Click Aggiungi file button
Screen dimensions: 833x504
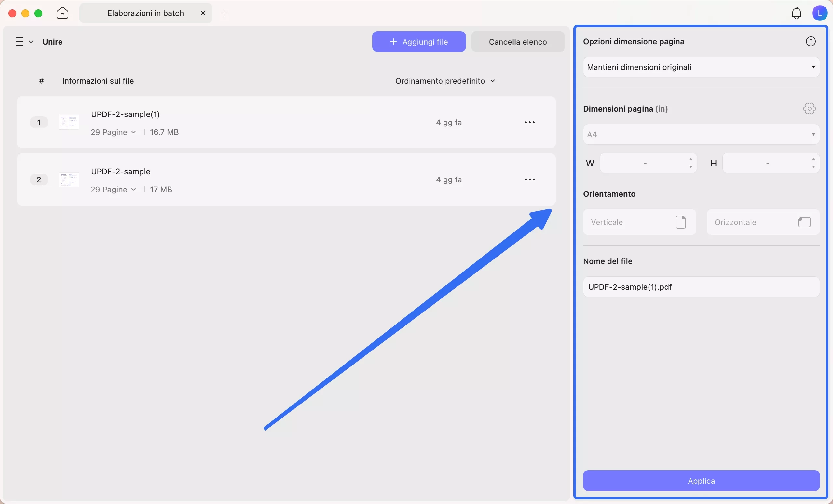click(418, 42)
